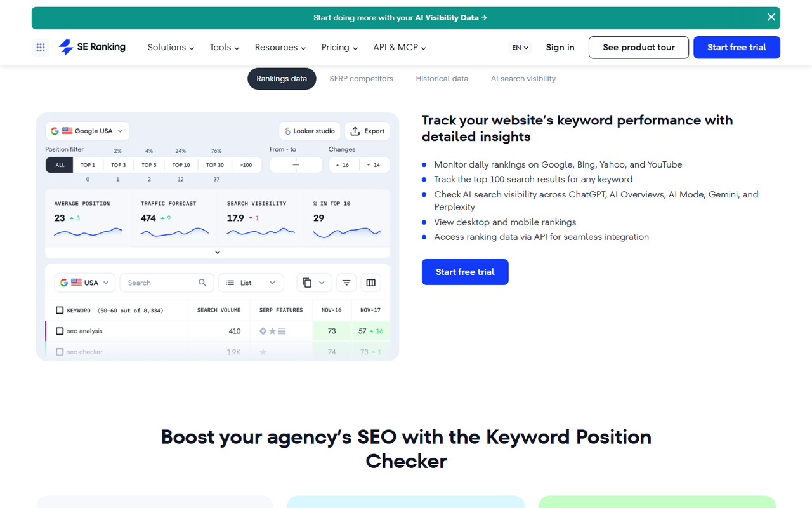Screen dimensions: 812x508
Task: Click the Sign in link
Action: point(560,47)
